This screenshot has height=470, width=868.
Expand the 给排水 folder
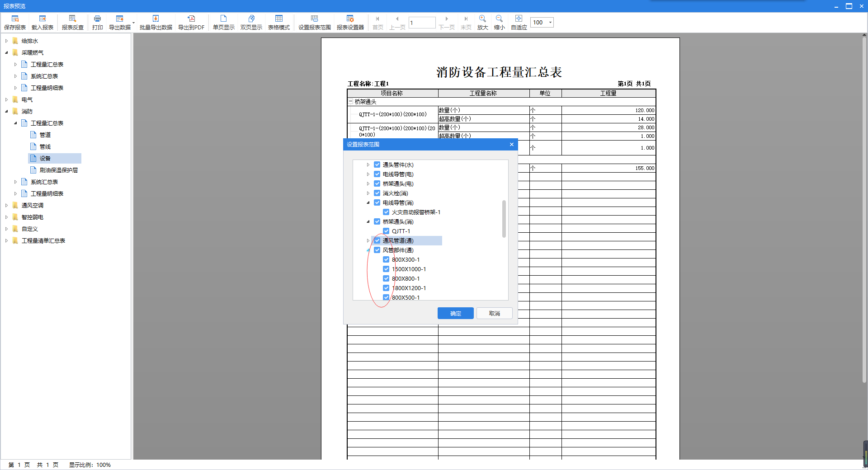click(6, 41)
